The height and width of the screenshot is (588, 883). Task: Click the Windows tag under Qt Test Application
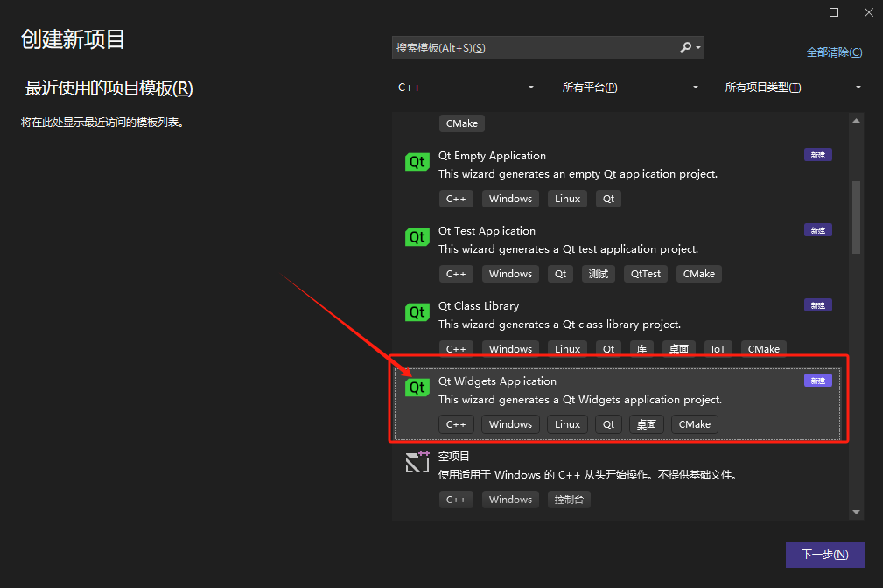510,274
